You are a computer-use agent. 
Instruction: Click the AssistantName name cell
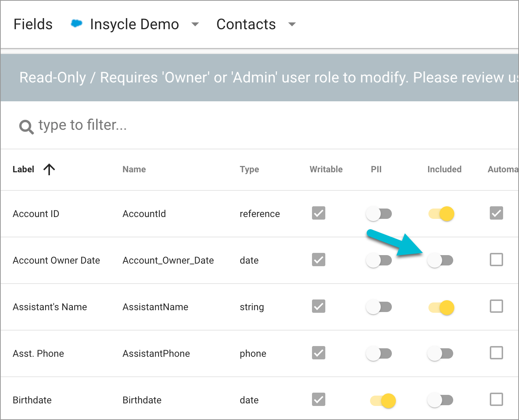[x=155, y=307]
